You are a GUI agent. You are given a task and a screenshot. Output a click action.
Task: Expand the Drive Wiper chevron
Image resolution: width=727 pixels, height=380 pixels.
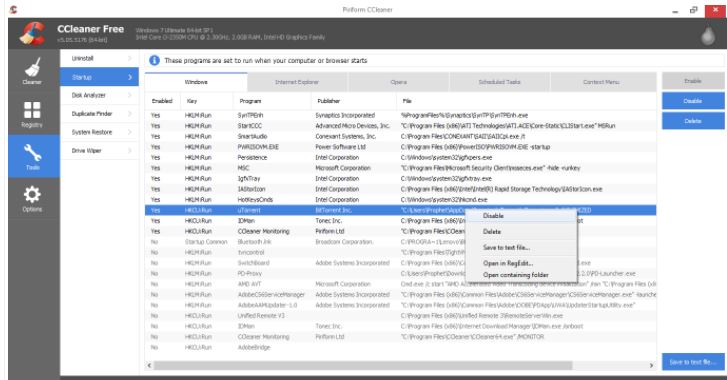(130, 151)
